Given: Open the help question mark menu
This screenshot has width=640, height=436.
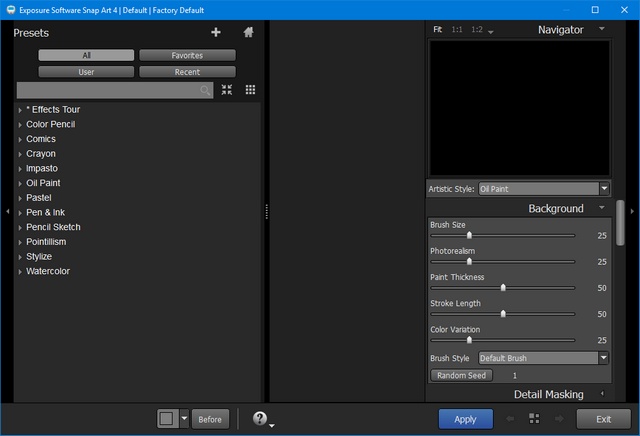Looking at the screenshot, I should click(x=260, y=419).
